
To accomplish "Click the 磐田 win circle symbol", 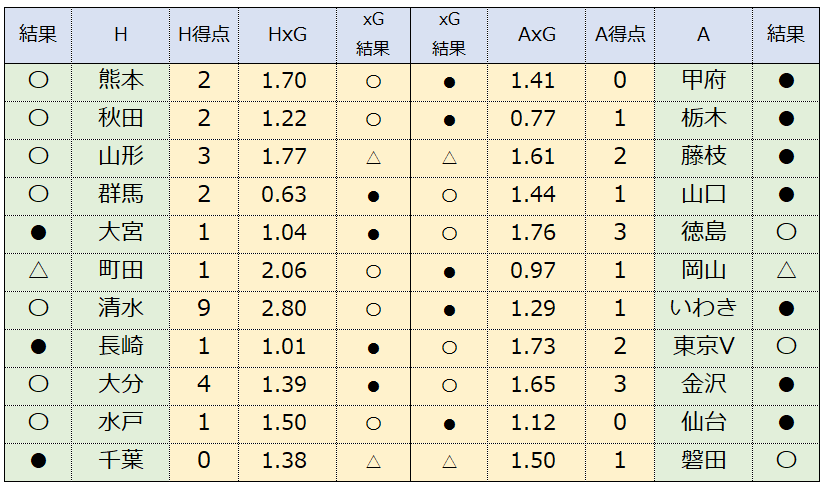I will 786,460.
